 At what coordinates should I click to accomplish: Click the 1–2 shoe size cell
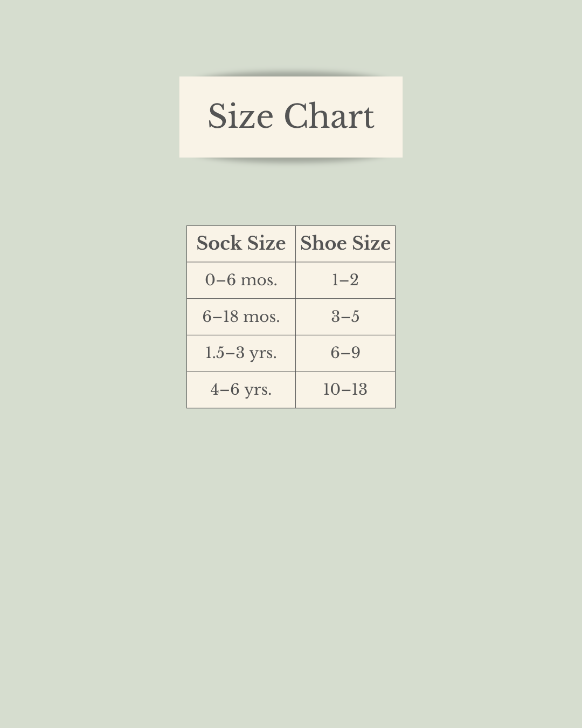[x=345, y=280]
